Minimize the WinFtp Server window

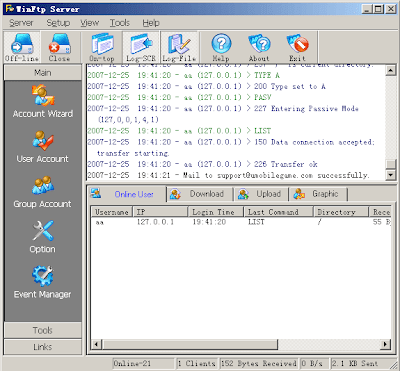367,9
